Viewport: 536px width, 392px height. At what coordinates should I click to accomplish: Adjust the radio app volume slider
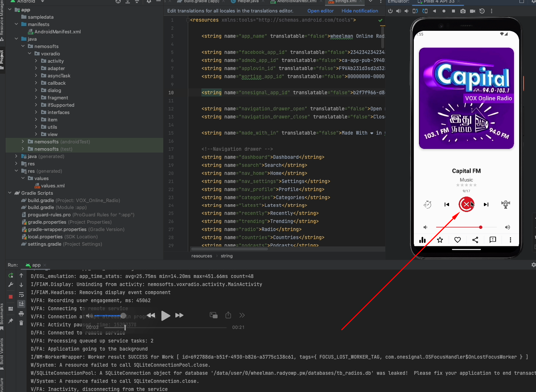coord(466,227)
